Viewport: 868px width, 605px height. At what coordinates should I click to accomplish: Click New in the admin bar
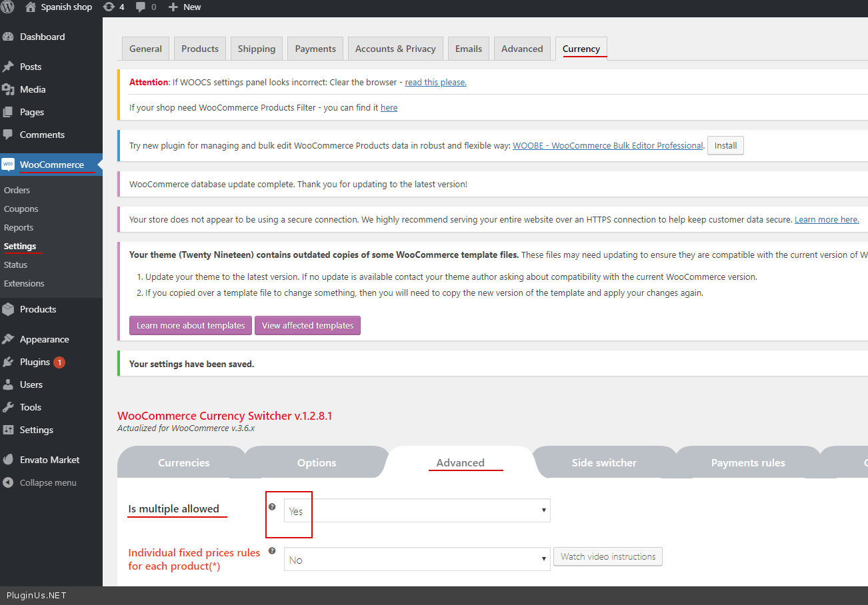click(x=192, y=7)
